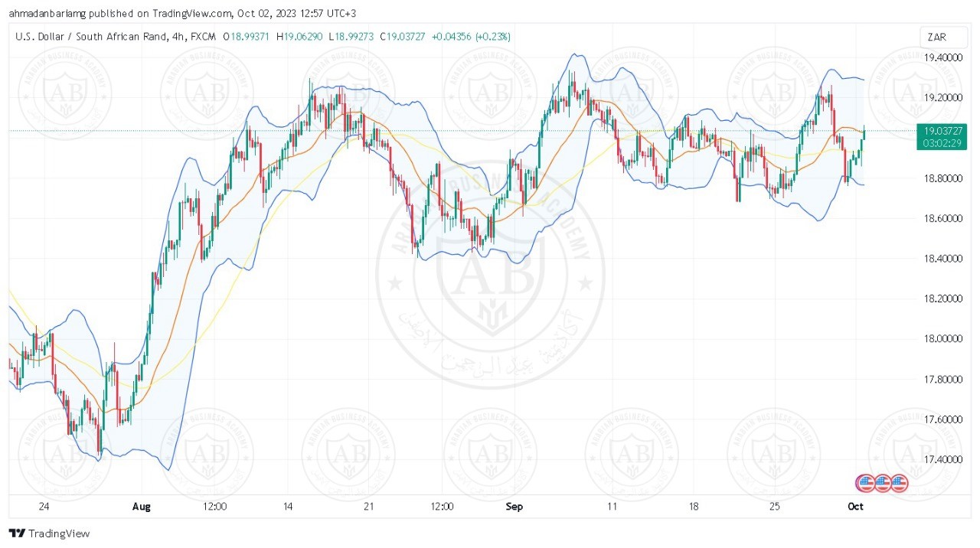Click the Aug label on the time axis

pyautogui.click(x=142, y=507)
